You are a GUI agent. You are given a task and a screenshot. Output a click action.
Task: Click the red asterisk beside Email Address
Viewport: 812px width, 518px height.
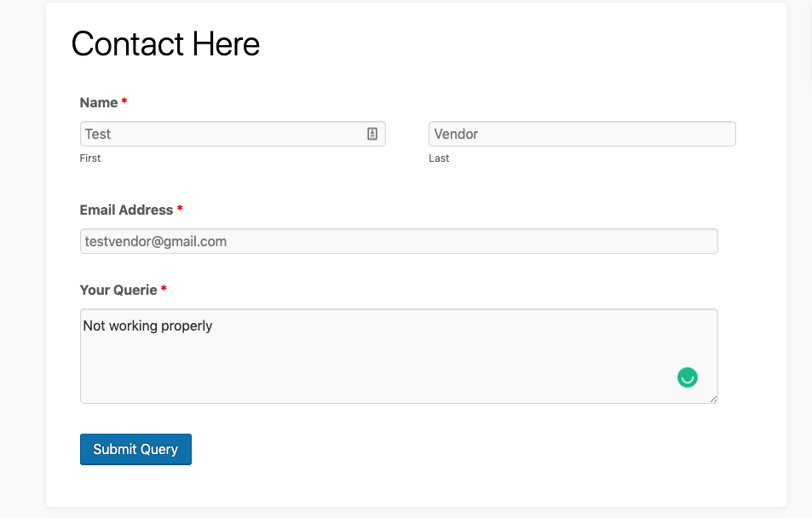pyautogui.click(x=180, y=208)
